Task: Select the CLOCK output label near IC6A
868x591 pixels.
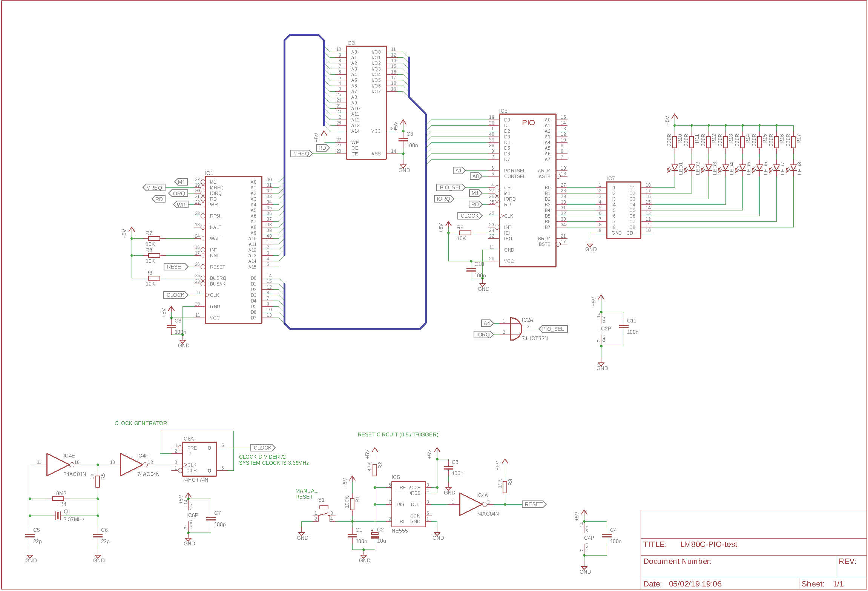Action: (x=262, y=448)
